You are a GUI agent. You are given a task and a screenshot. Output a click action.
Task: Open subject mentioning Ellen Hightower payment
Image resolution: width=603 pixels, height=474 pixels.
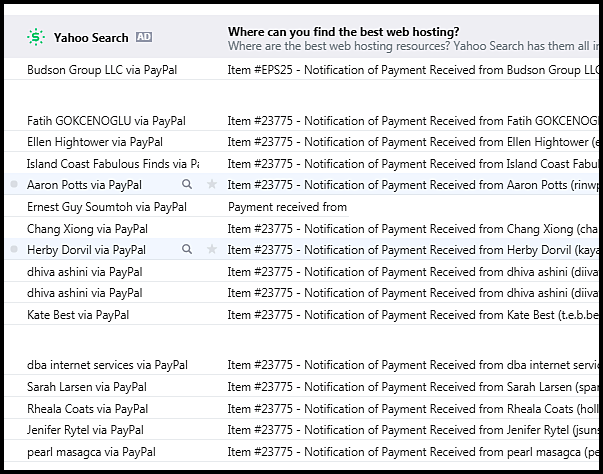click(413, 142)
